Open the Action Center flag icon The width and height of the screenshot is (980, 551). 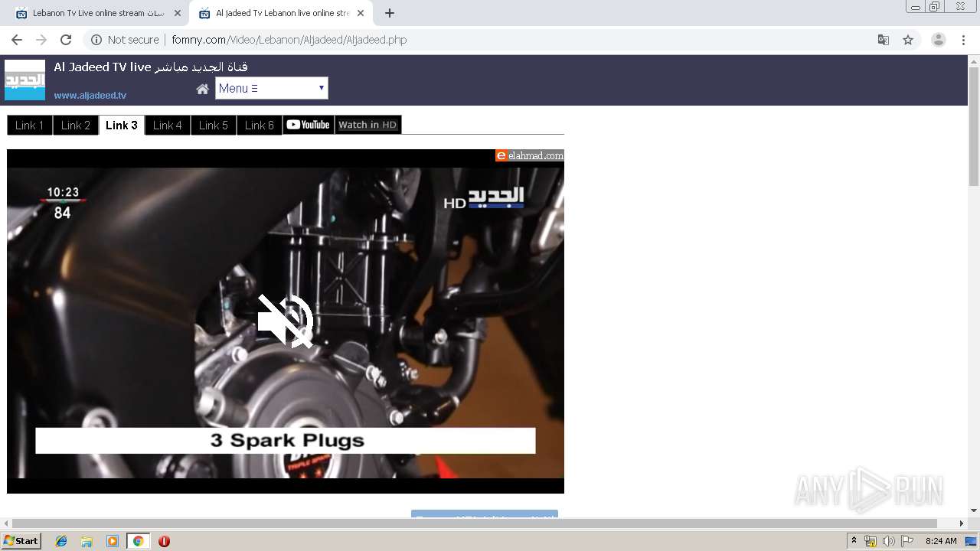pos(907,541)
